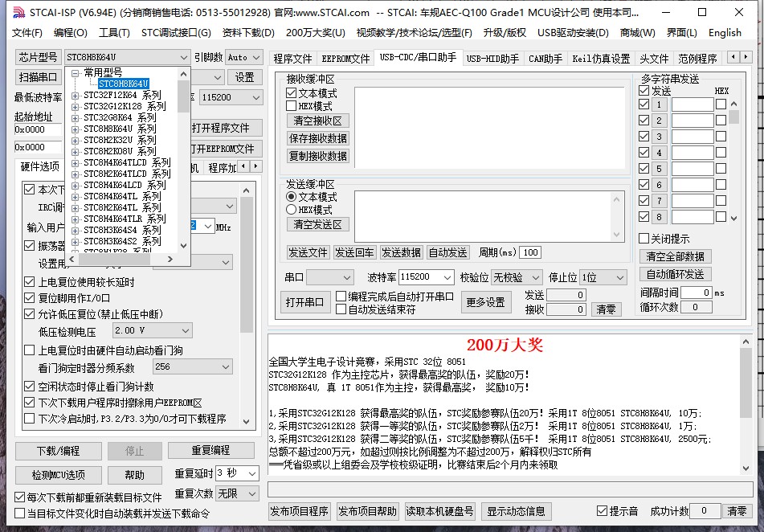Image resolution: width=764 pixels, height=532 pixels.
Task: Switch to the 程序文件 tab
Action: click(292, 59)
